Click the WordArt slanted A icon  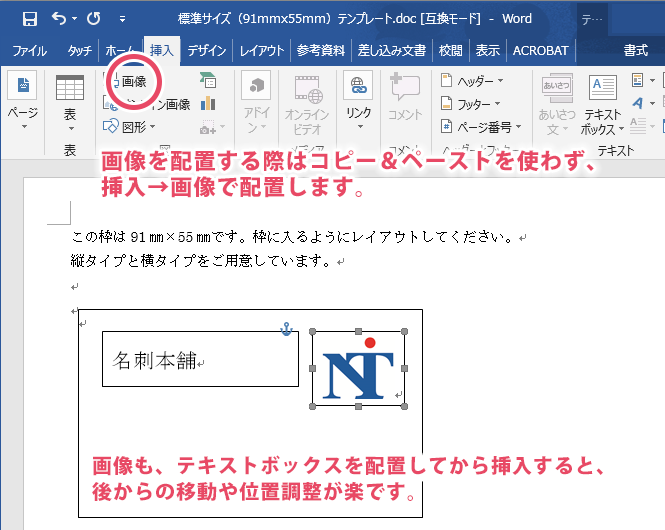pyautogui.click(x=637, y=103)
